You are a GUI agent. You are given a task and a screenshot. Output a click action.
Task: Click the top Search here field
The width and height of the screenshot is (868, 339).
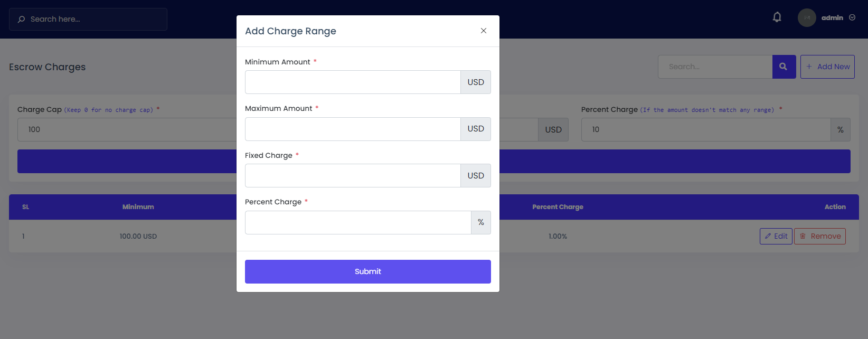tap(95, 19)
